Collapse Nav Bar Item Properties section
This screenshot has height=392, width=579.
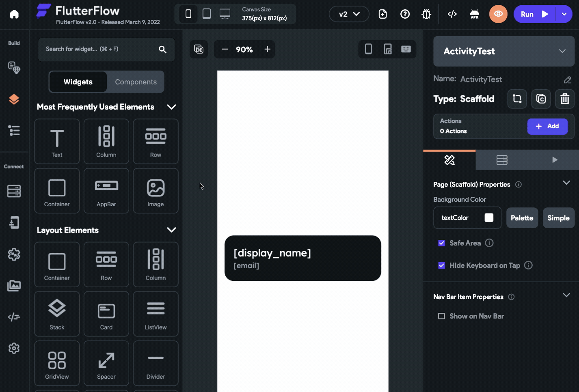(x=566, y=295)
